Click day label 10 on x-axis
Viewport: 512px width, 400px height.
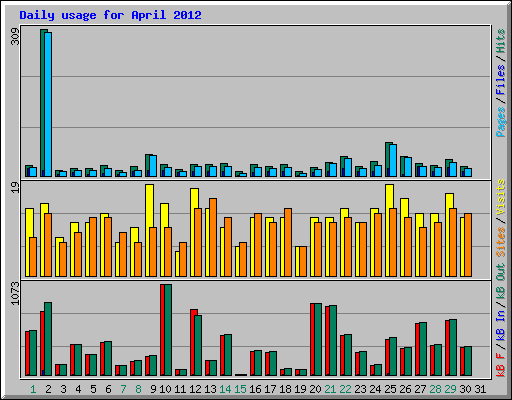coord(165,389)
